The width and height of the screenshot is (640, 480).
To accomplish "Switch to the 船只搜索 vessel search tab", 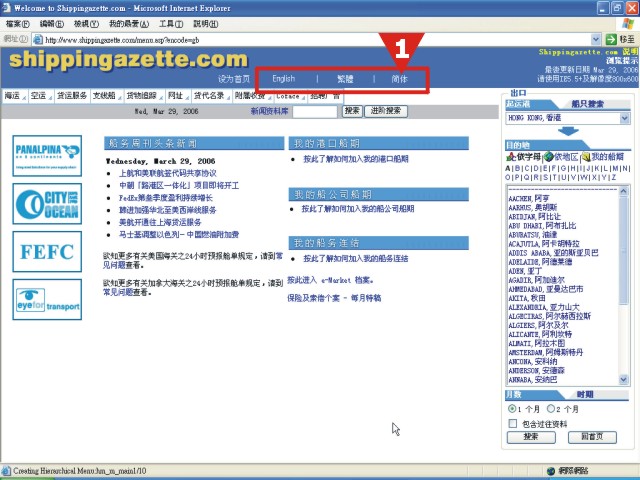I will pyautogui.click(x=587, y=104).
